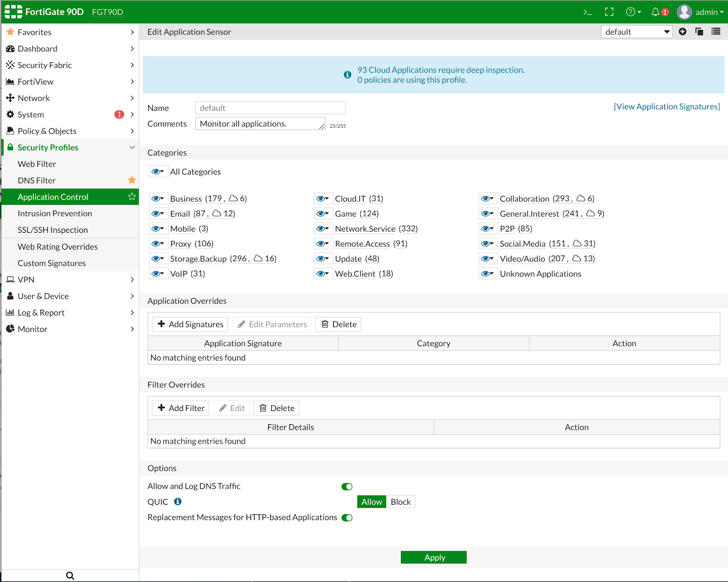Open View Application Signatures link

(667, 106)
